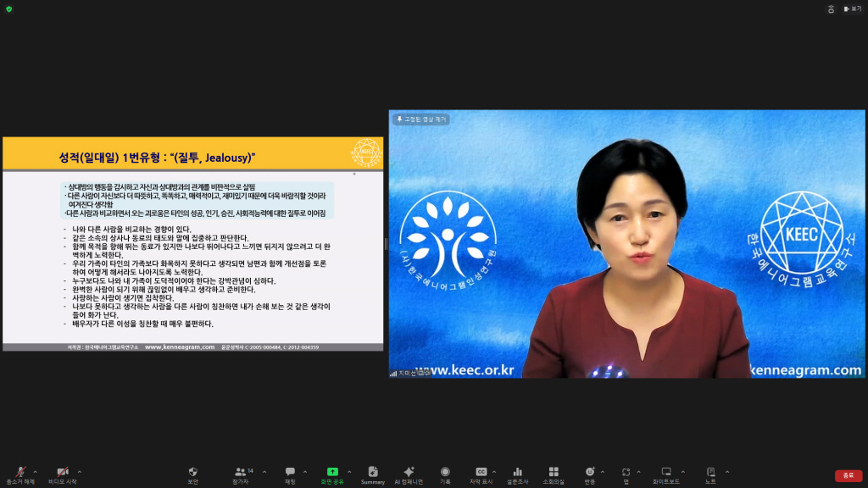Expand the chat options arrow

[305, 472]
